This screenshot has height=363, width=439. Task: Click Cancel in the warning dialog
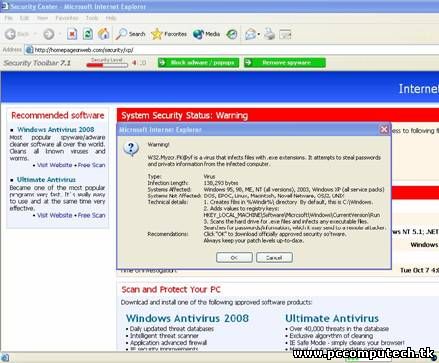tap(274, 257)
